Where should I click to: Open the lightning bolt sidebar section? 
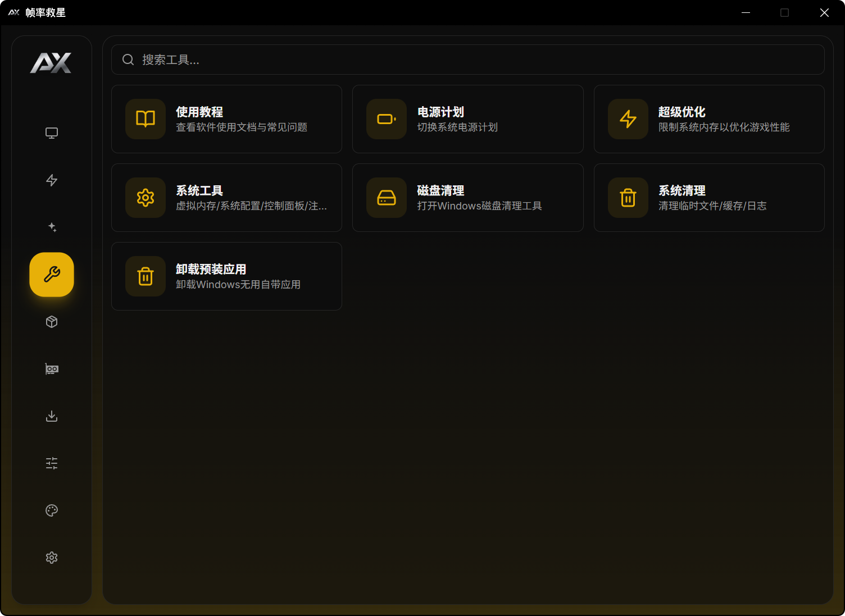click(x=52, y=180)
